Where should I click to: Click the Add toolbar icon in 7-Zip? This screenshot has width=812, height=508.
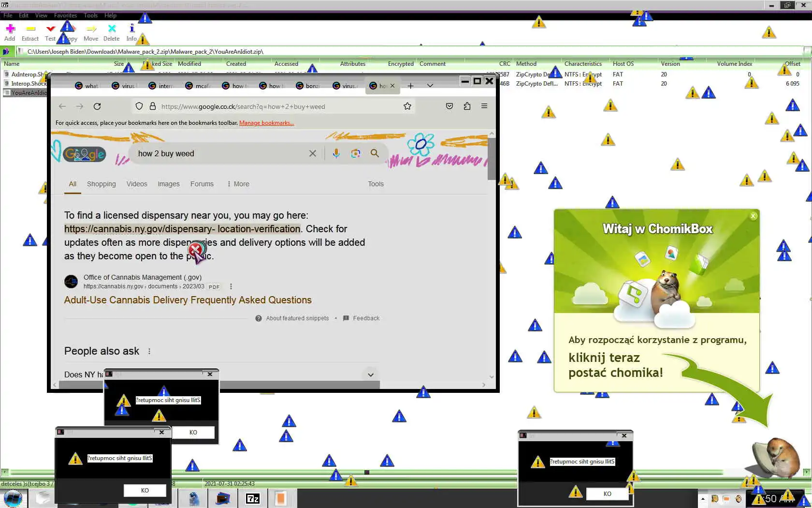coord(10,29)
